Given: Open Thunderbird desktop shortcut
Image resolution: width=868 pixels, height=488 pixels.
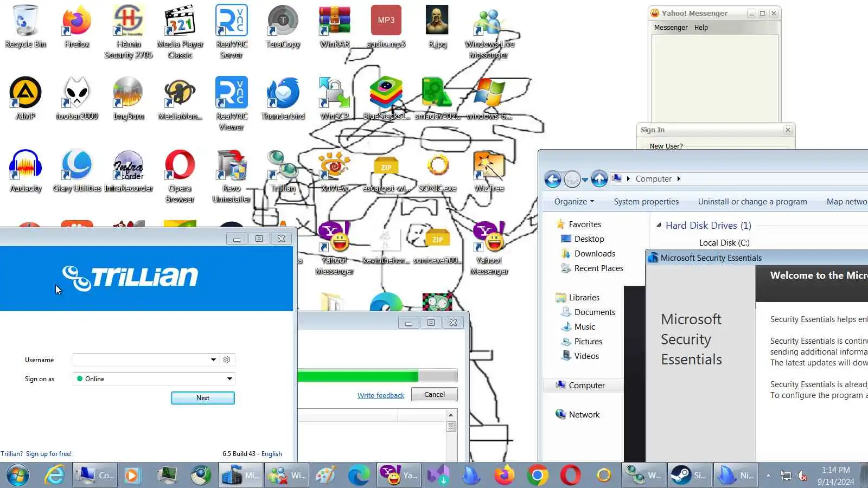Looking at the screenshot, I should coord(283,98).
